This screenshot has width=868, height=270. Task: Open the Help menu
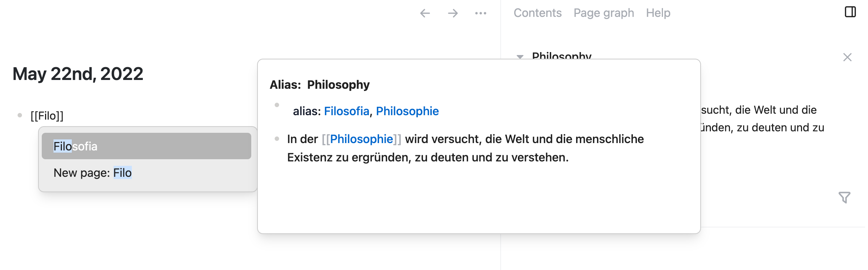[x=658, y=13]
